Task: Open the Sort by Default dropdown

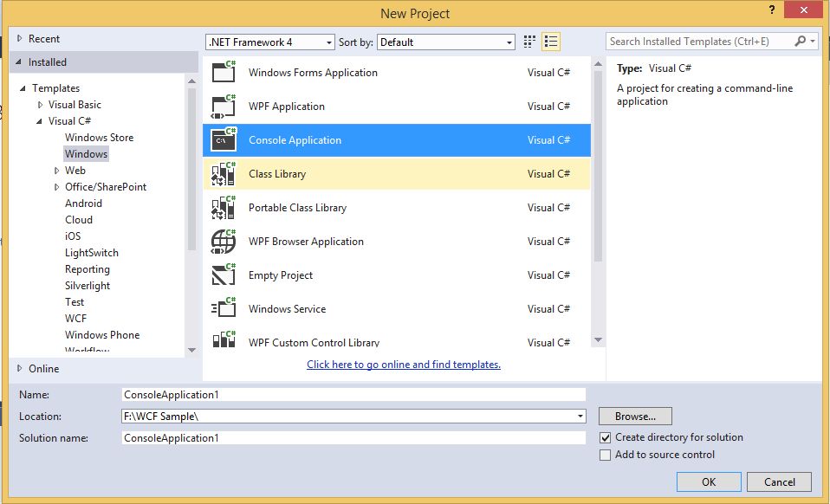Action: point(445,42)
